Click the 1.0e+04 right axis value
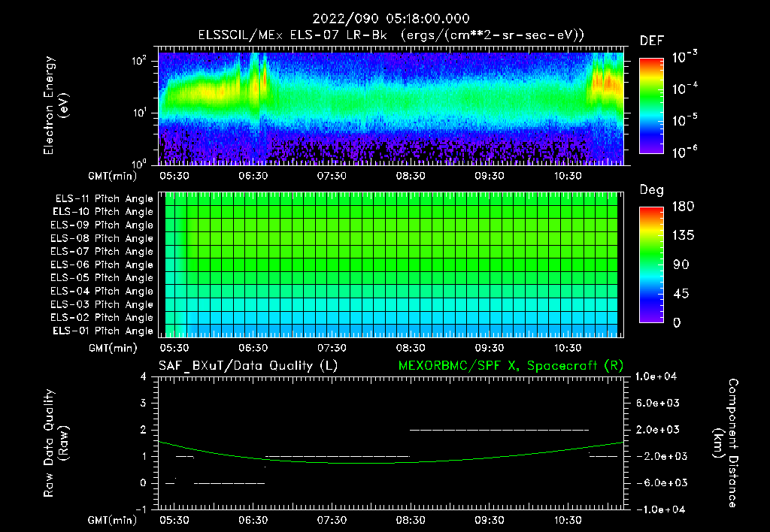The image size is (770, 532). (656, 376)
